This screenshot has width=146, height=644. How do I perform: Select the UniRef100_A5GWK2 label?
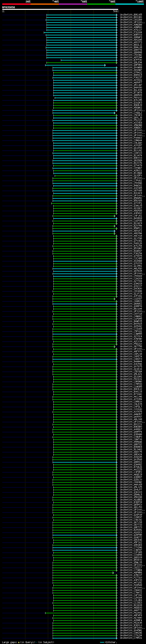point(131,108)
